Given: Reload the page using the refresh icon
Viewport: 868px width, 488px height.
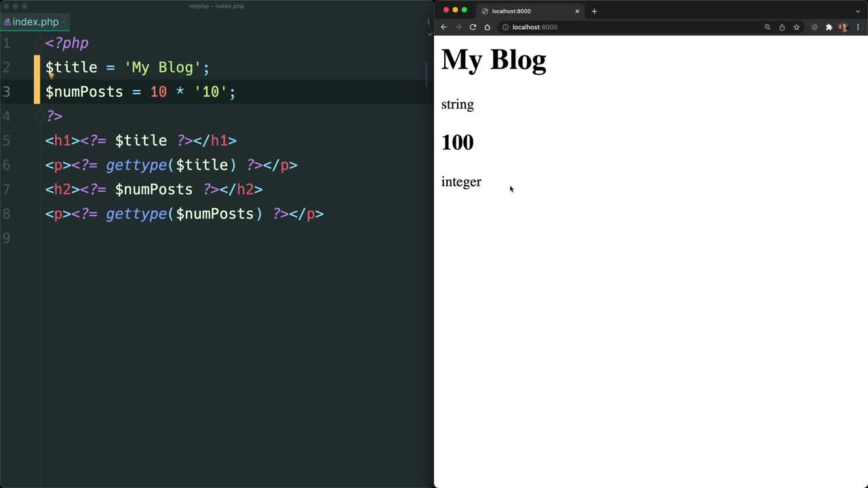Looking at the screenshot, I should (473, 27).
